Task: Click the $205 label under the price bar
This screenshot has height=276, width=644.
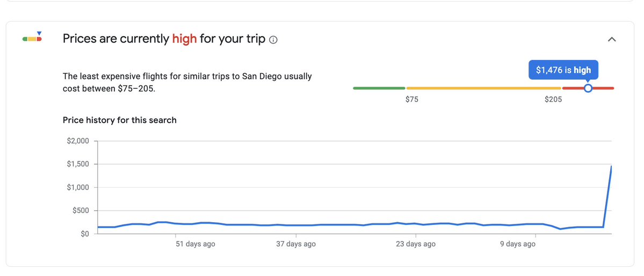Action: 553,100
